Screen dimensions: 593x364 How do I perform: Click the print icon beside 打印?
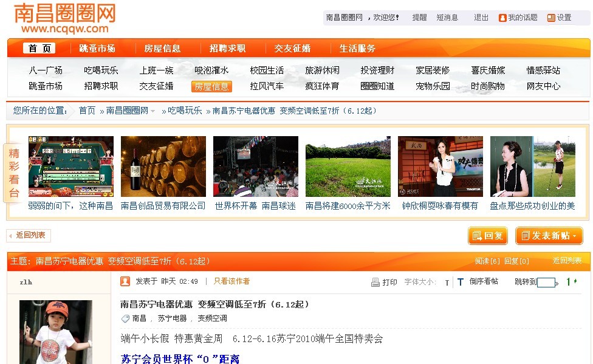[x=375, y=282]
